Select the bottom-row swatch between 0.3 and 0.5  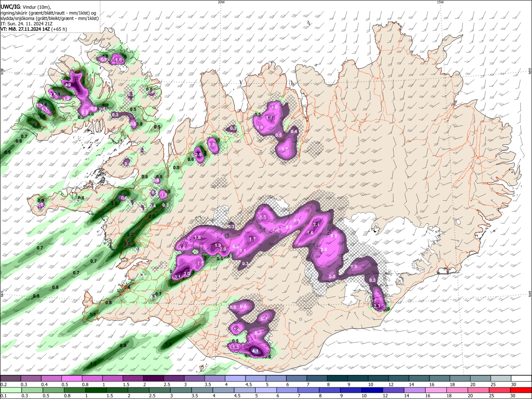(32, 390)
